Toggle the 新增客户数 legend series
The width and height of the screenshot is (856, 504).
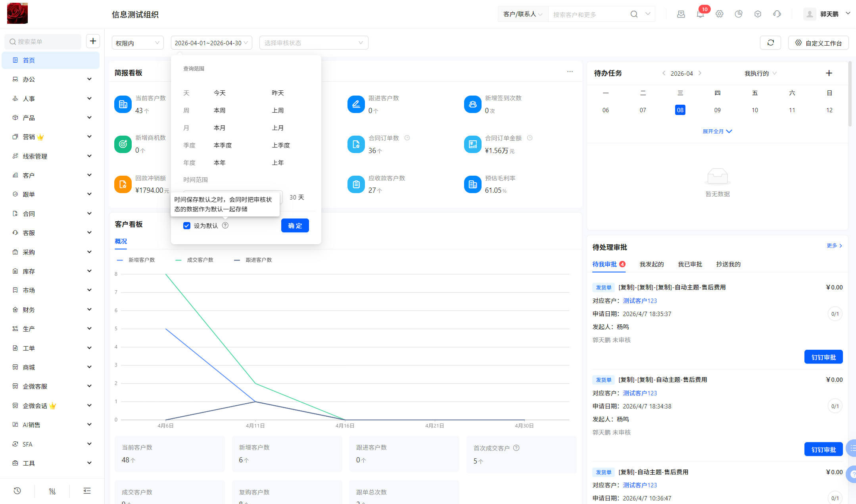pyautogui.click(x=136, y=260)
